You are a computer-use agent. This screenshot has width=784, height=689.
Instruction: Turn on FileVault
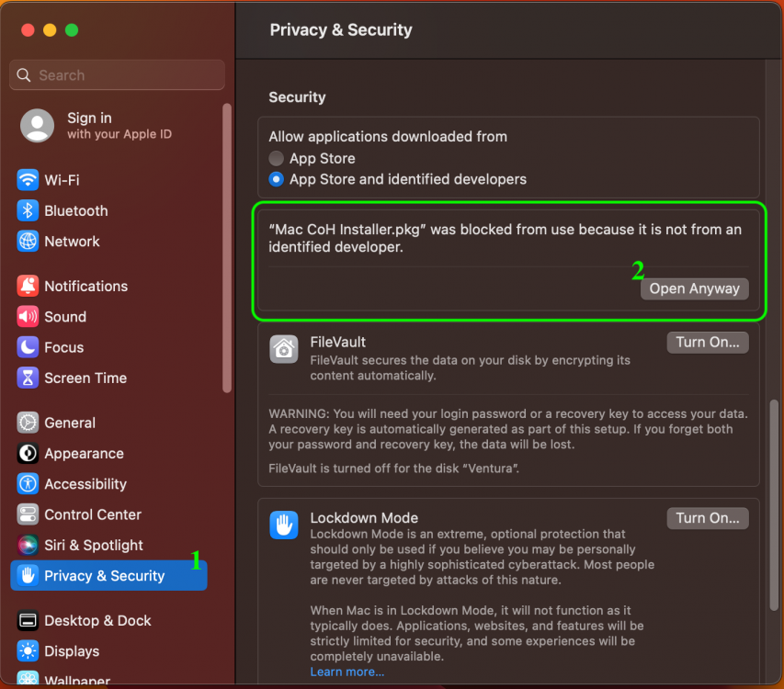point(707,342)
